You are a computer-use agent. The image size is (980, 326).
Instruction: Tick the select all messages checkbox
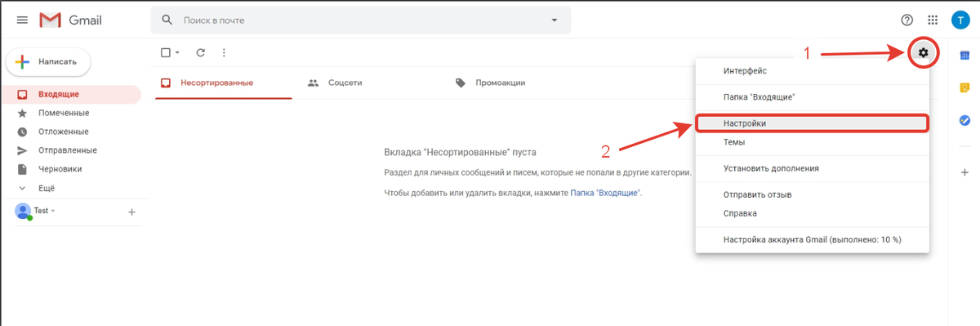(166, 52)
